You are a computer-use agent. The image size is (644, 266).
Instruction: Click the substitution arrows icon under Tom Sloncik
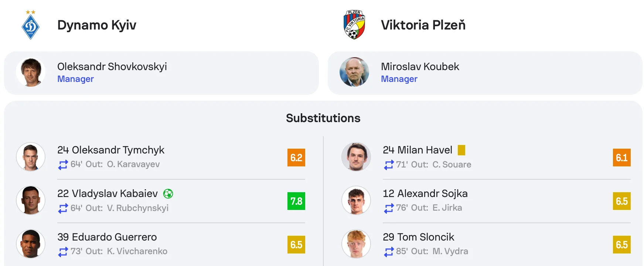(x=389, y=252)
